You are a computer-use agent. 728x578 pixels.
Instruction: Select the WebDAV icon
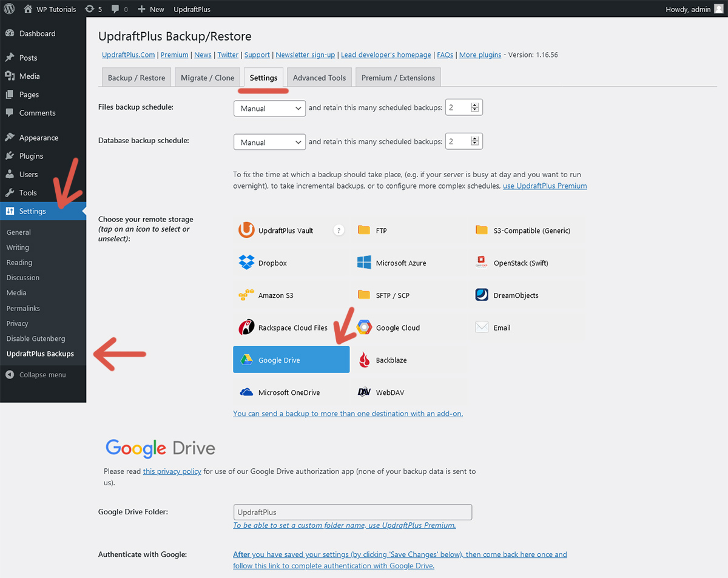point(364,392)
